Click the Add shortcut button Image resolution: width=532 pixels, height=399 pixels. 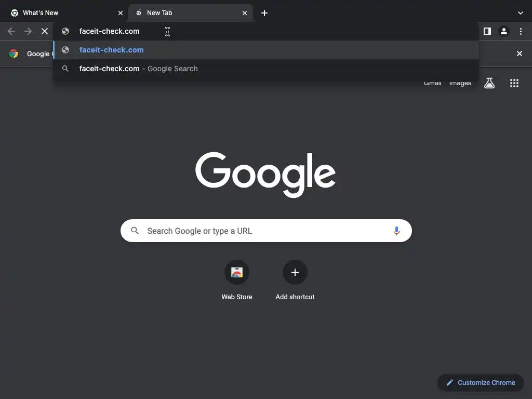295,280
